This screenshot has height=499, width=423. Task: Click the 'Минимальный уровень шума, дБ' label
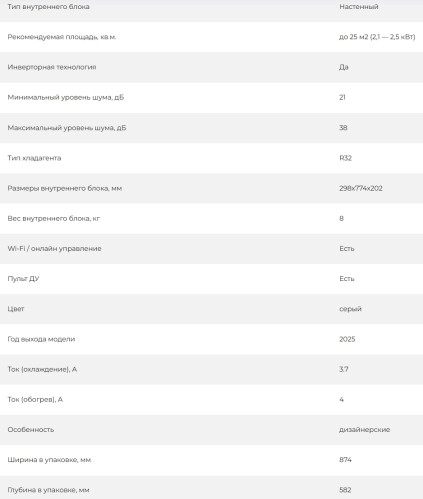[x=66, y=97]
